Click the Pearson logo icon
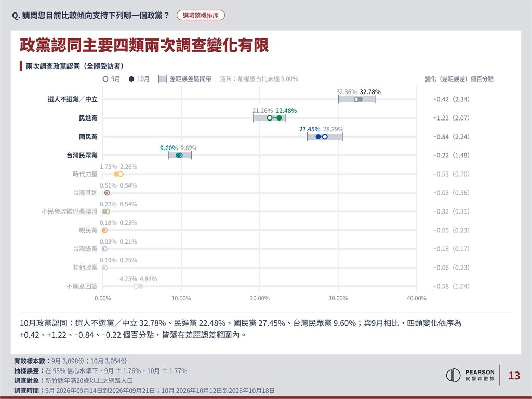The height and width of the screenshot is (399, 532). (x=453, y=375)
